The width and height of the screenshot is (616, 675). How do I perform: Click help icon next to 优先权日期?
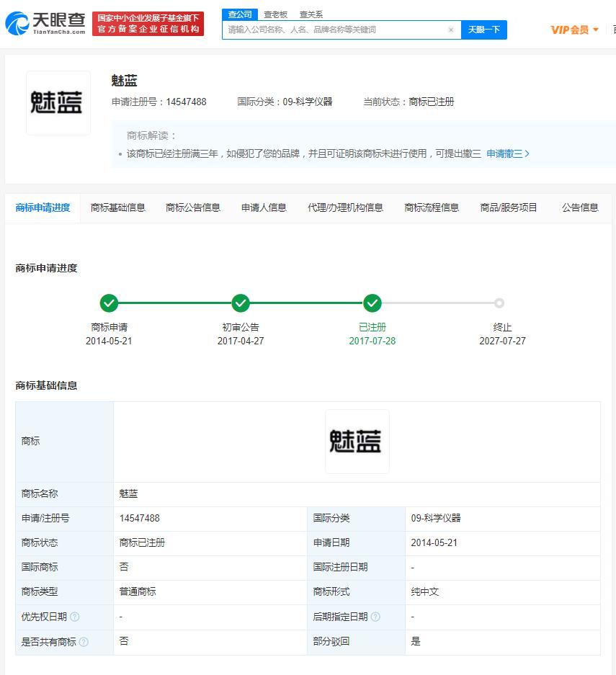click(x=75, y=617)
